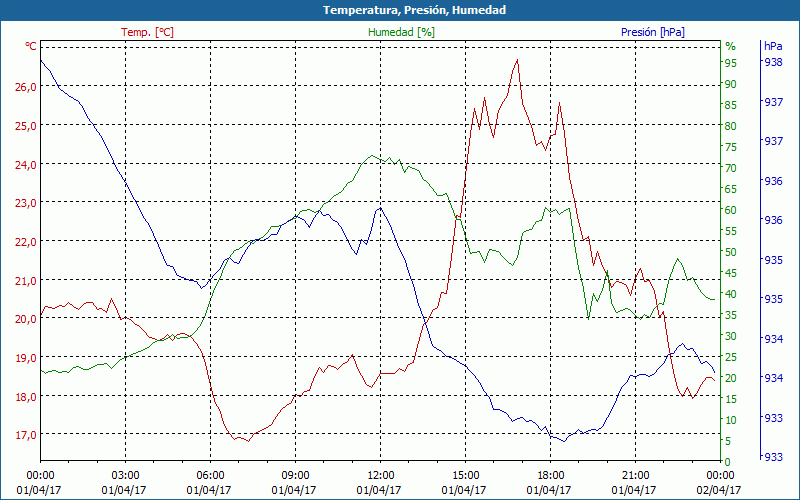Viewport: 800px width, 500px height.
Task: Click the red '°C' axis unit label
Action: tap(31, 46)
